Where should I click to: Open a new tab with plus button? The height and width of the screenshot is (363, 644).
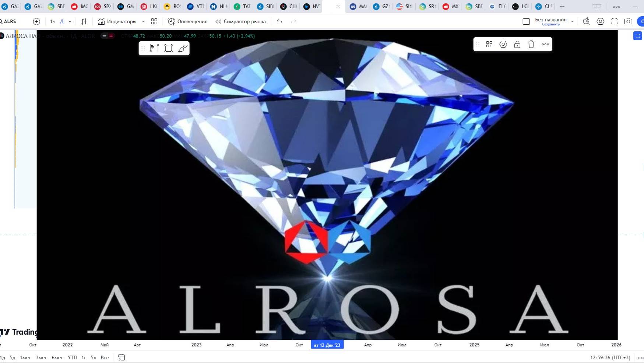click(562, 6)
